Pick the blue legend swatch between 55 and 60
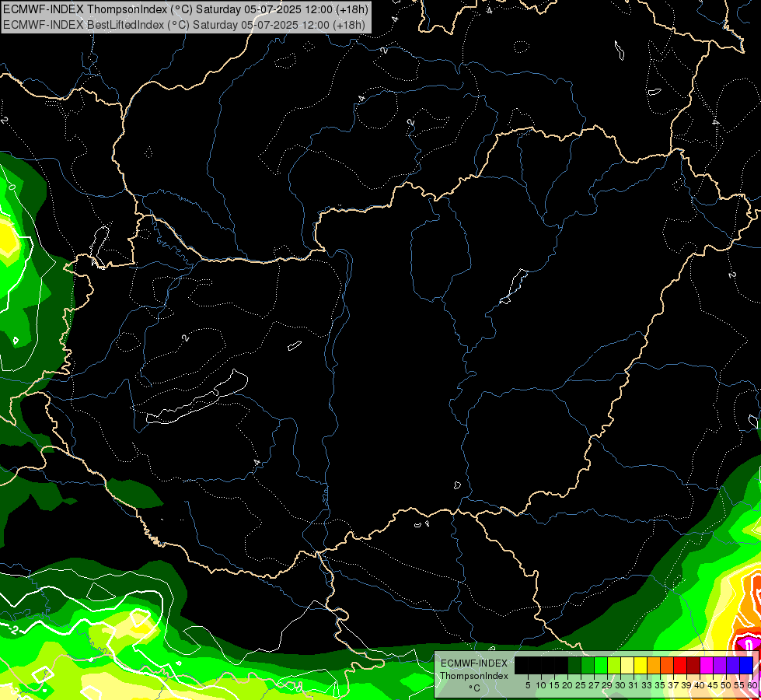The image size is (761, 700). (746, 665)
